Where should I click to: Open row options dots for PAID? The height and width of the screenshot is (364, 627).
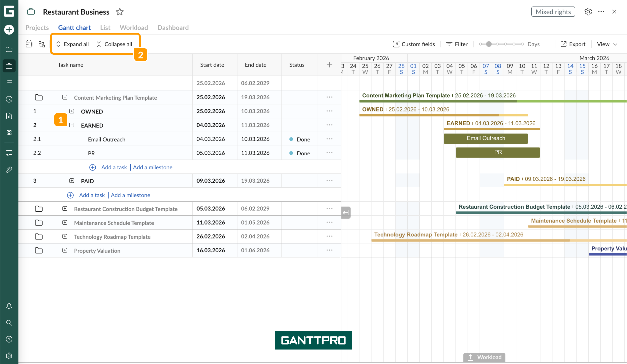329,181
